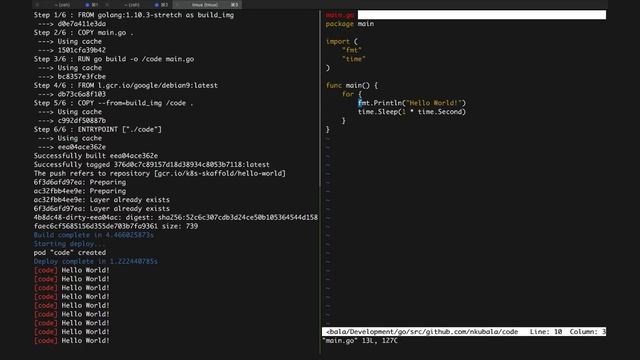Click the layer hash c992df50887b
Image resolution: width=640 pixels, height=360 pixels.
[82, 121]
